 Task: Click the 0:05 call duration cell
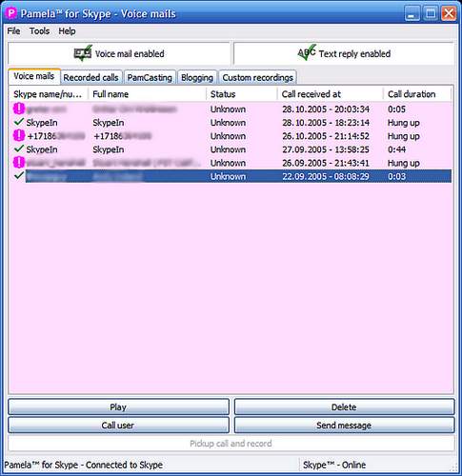coord(397,109)
